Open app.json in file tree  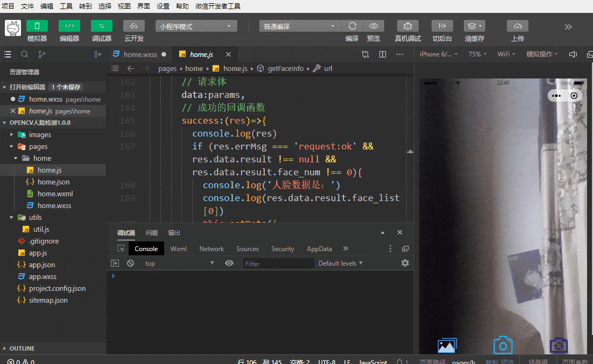pyautogui.click(x=41, y=265)
